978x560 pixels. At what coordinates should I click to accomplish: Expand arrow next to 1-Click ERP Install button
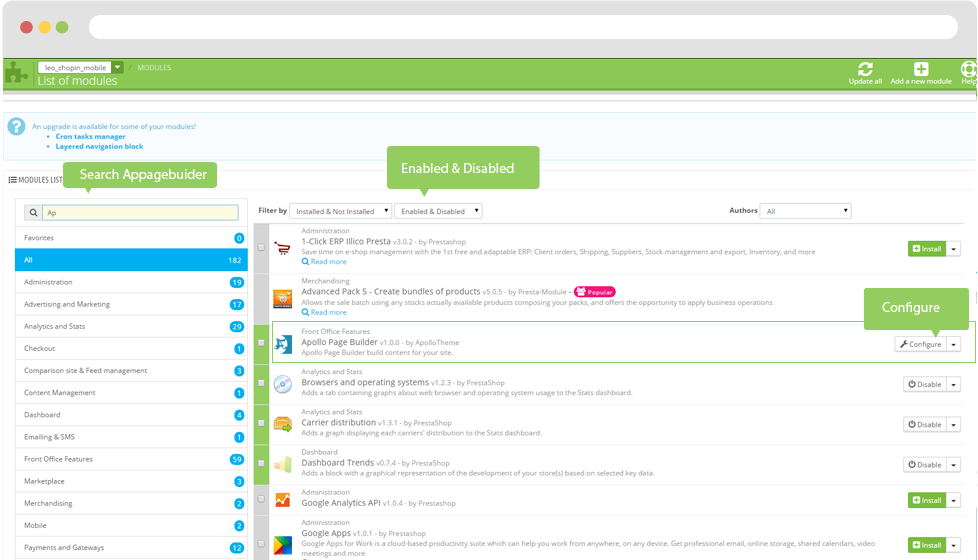click(x=954, y=249)
